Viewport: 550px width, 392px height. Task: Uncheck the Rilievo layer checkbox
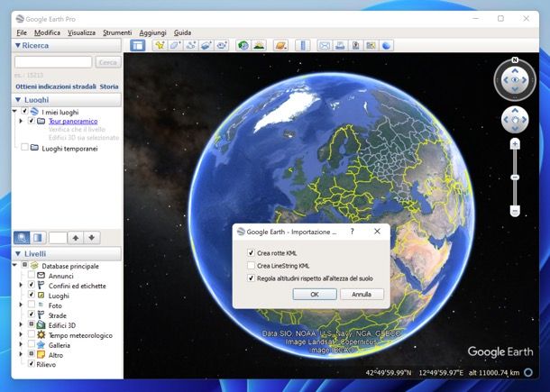32,363
